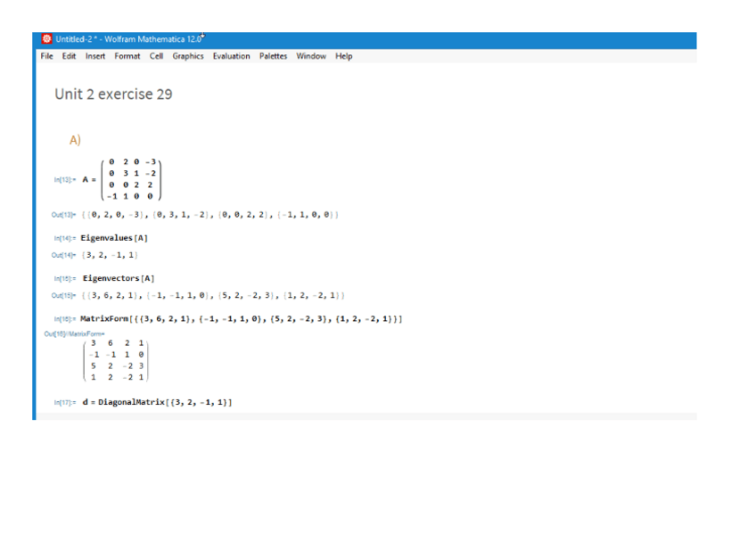The width and height of the screenshot is (756, 534).
Task: Open the Palettes menu
Action: pos(273,56)
